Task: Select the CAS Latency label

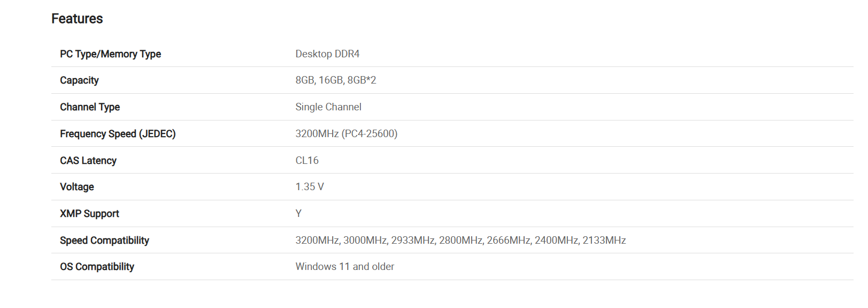Action: (88, 161)
